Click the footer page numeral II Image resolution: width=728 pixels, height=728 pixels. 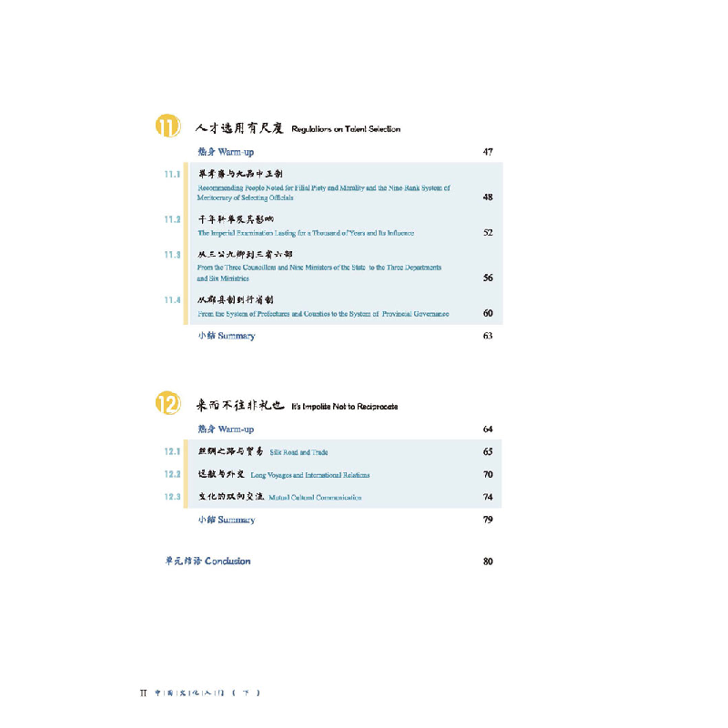pyautogui.click(x=143, y=693)
